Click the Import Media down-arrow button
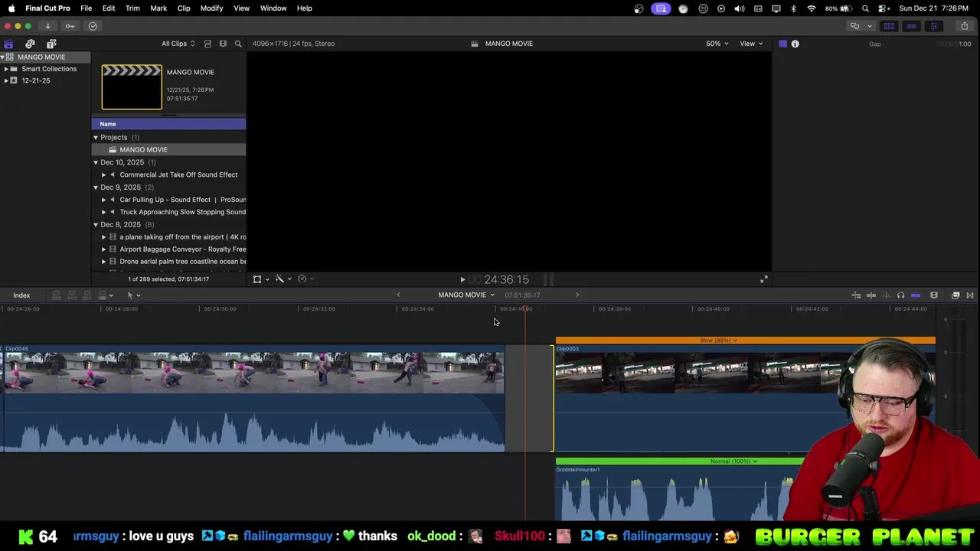Viewport: 980px width, 551px height. pyautogui.click(x=47, y=26)
